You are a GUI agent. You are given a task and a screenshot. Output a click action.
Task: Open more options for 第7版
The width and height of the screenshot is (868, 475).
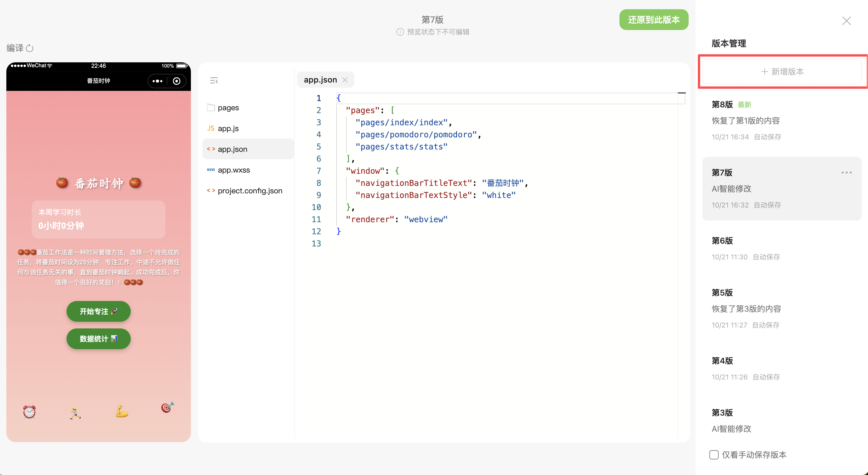846,173
